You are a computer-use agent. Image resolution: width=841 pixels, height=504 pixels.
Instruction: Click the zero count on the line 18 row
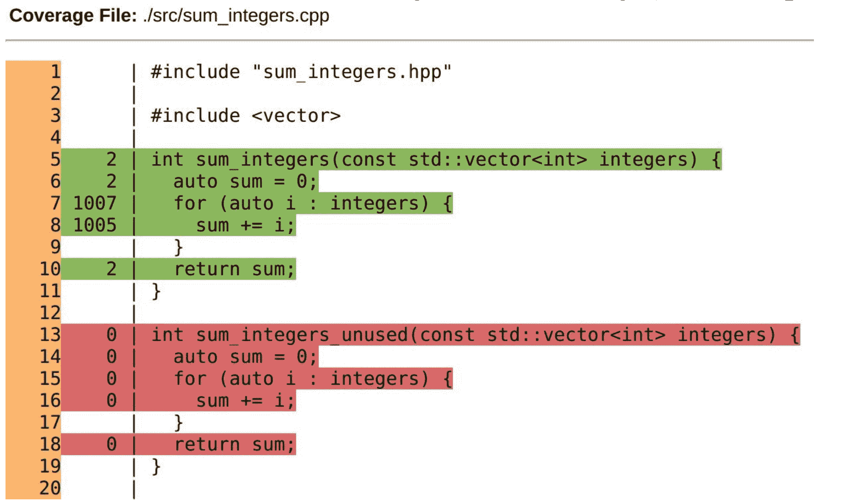[x=111, y=444]
